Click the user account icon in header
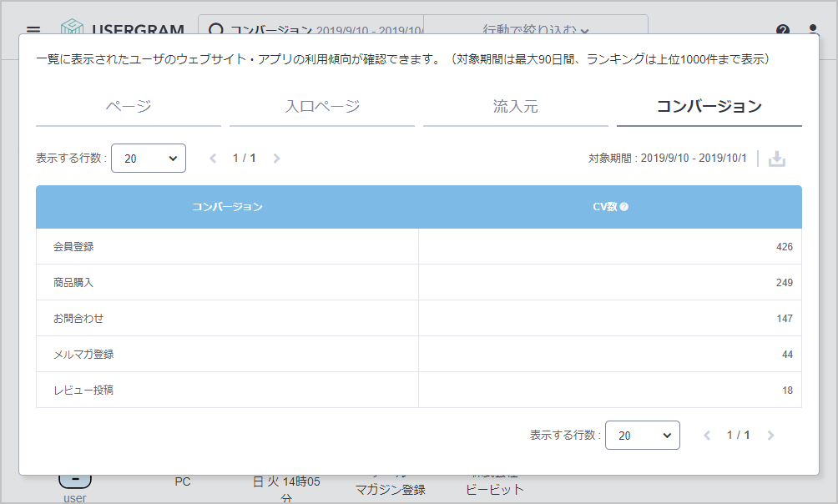 tap(813, 30)
